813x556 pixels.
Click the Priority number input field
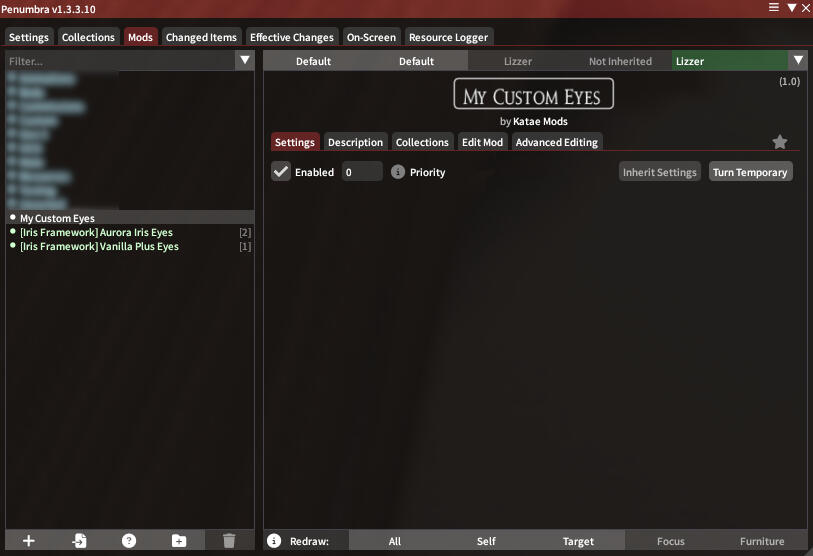click(362, 172)
